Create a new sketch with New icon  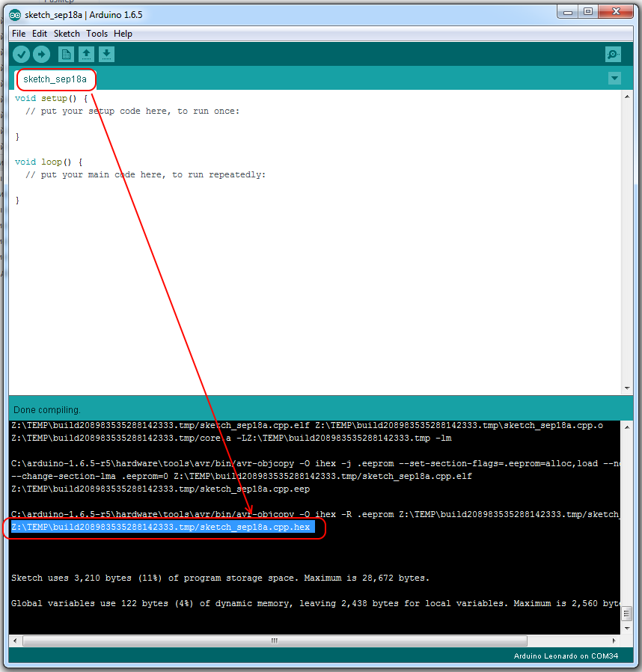[66, 55]
